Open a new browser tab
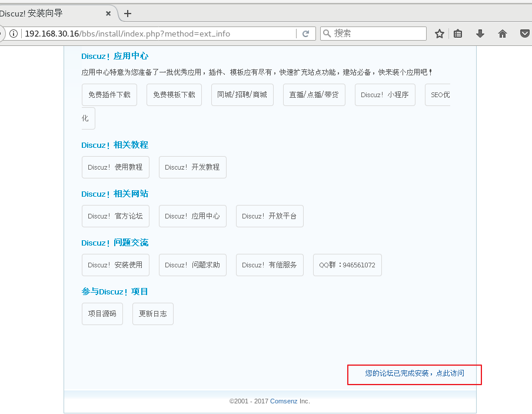 (128, 14)
